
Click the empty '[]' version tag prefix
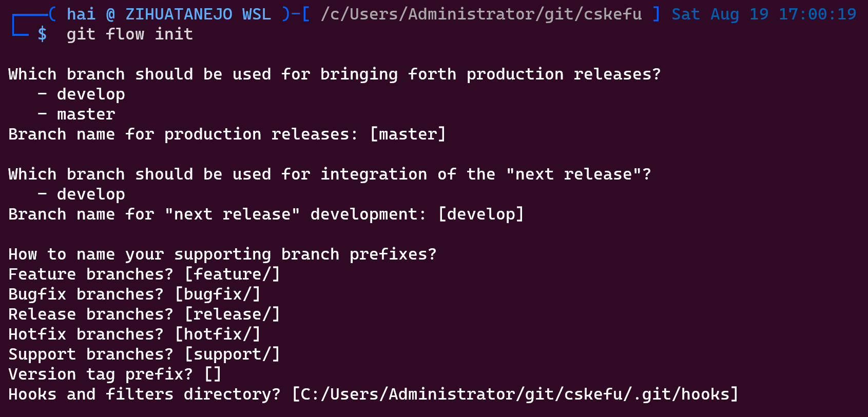213,374
